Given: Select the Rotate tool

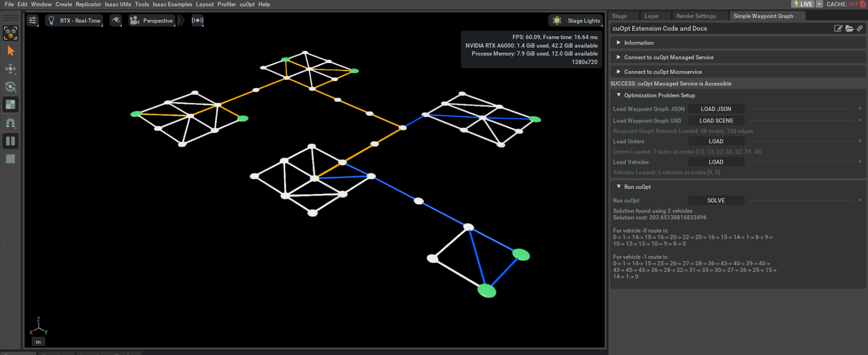Looking at the screenshot, I should [x=10, y=87].
